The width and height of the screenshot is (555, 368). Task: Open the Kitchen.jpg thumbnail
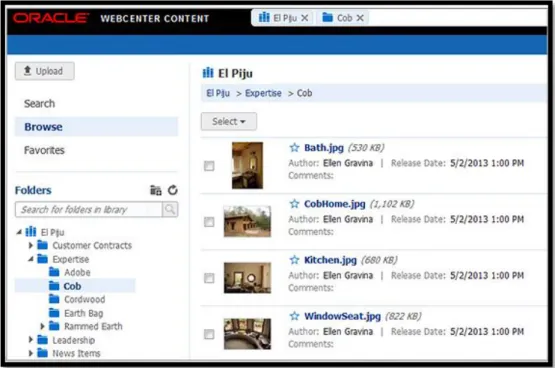point(247,278)
